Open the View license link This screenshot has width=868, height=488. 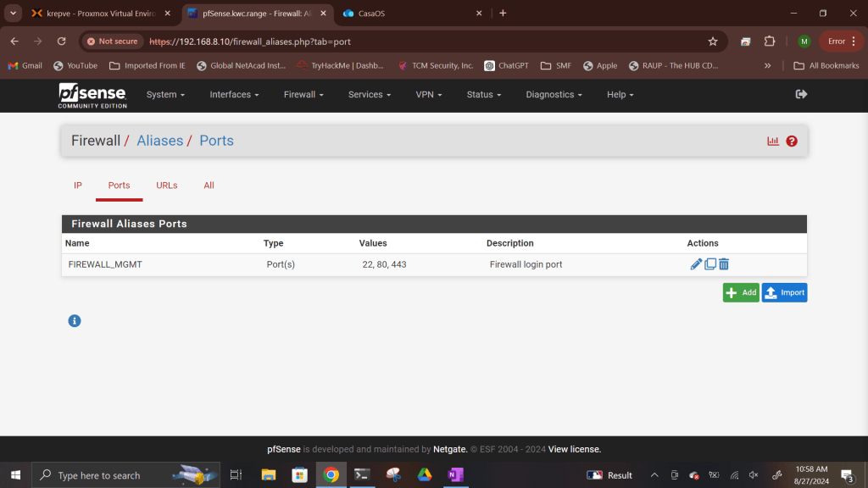(x=574, y=449)
